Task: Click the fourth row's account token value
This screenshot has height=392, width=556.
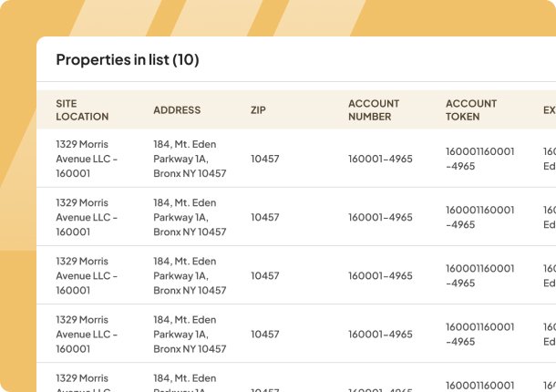Action: (479, 334)
